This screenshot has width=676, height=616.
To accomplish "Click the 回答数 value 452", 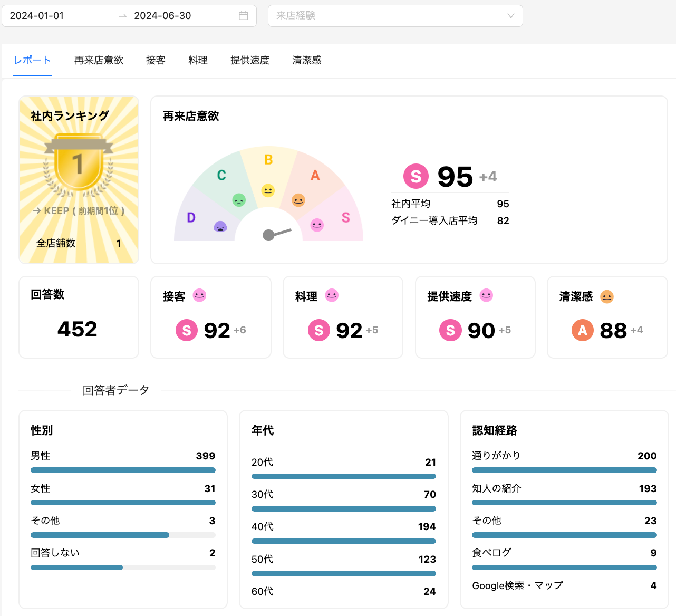I will [78, 329].
